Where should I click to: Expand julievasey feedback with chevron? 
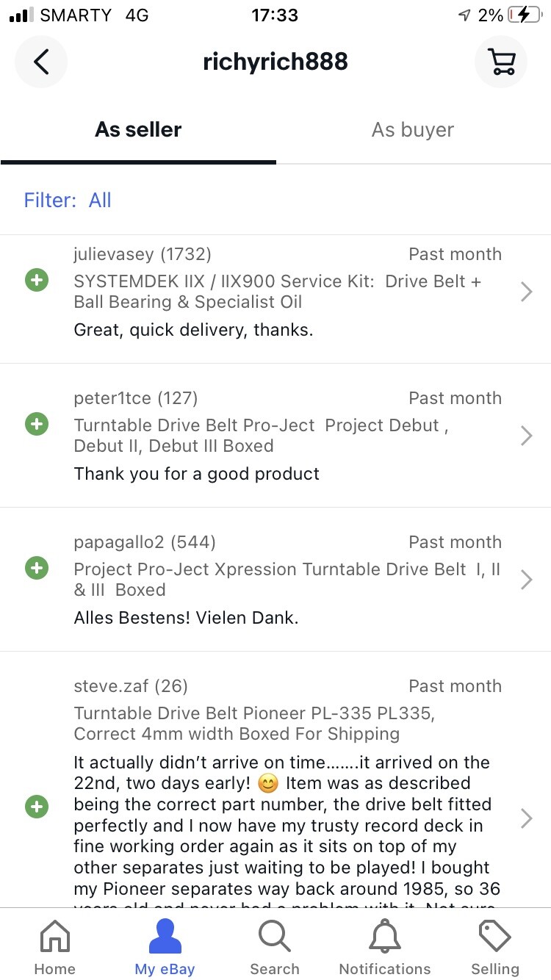coord(526,292)
